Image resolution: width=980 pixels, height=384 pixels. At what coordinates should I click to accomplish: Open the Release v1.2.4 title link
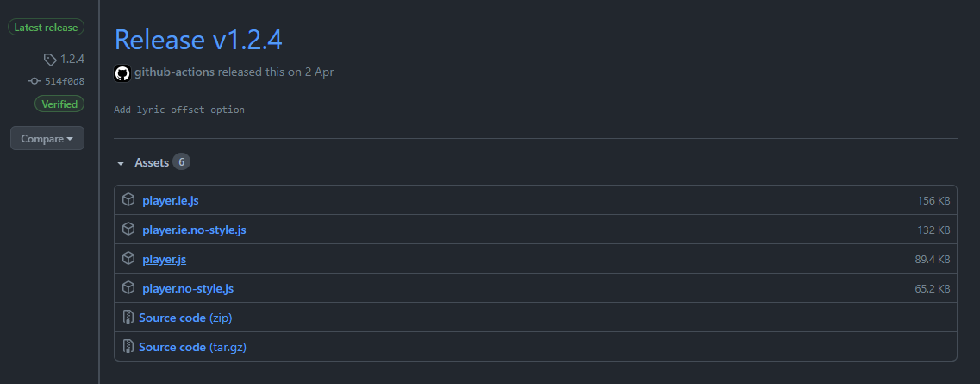click(x=198, y=40)
